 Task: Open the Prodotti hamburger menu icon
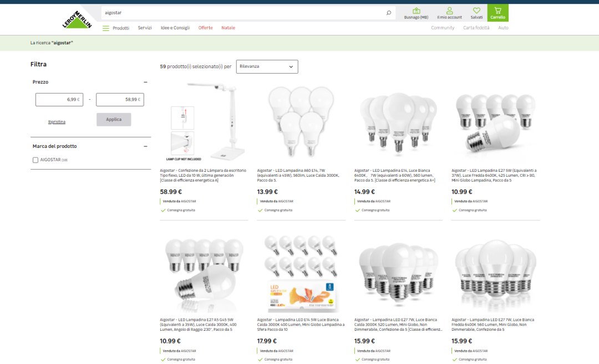pyautogui.click(x=106, y=28)
